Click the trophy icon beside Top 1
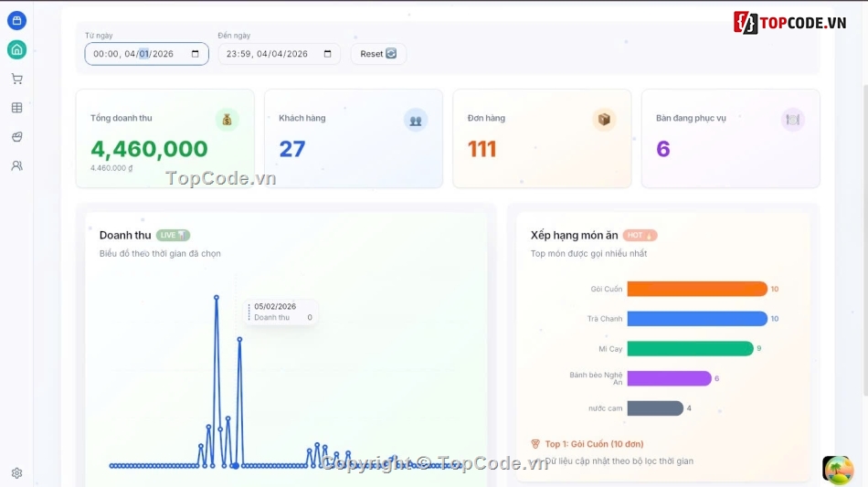 click(x=535, y=444)
